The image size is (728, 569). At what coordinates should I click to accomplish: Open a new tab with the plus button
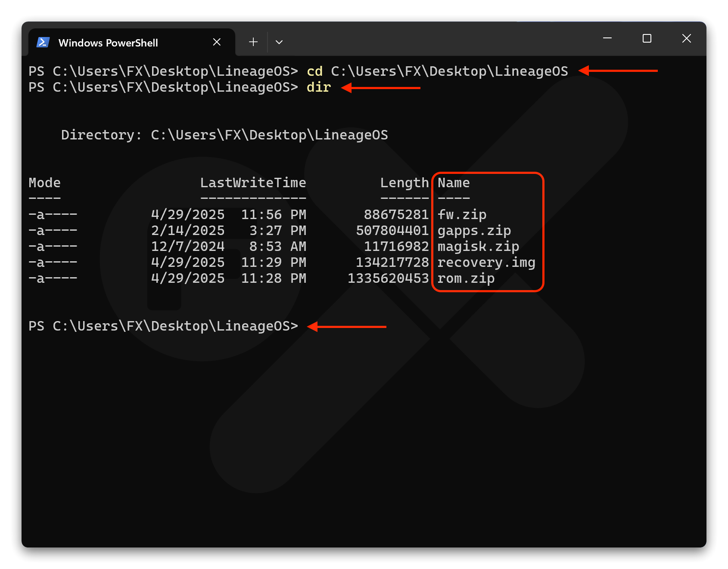(x=253, y=42)
